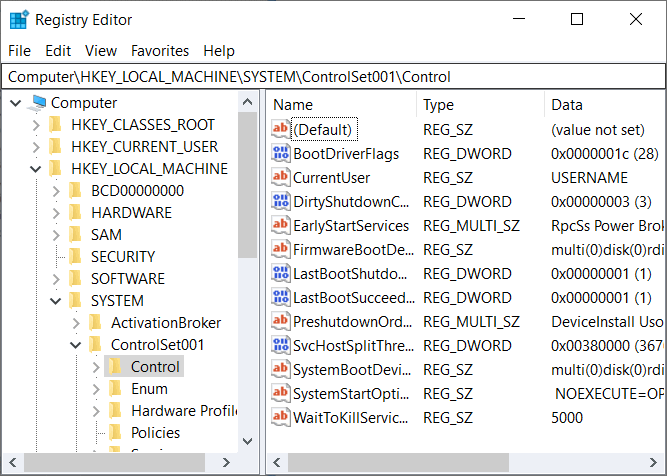Expand the SOFTWARE key
Viewport: 667px width, 476px height.
tap(56, 279)
